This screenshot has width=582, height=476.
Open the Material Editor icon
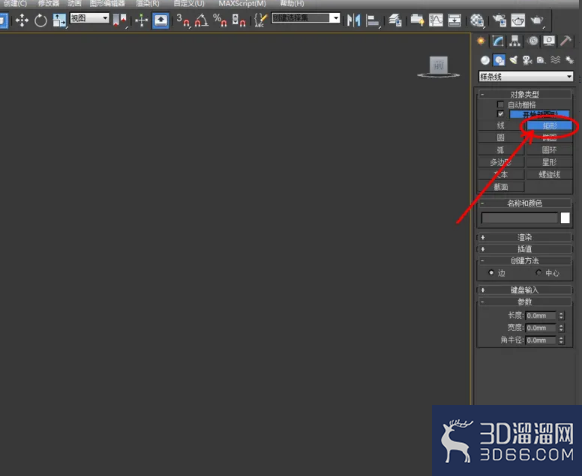[x=477, y=20]
